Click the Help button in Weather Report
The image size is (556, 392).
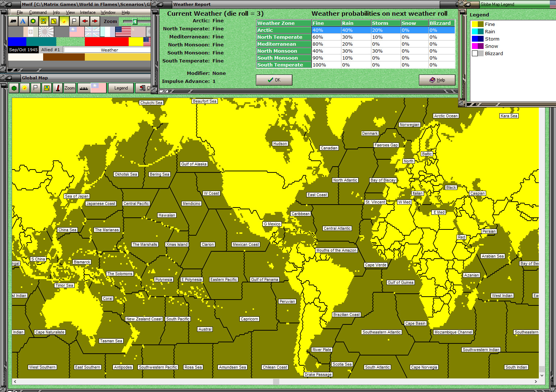point(437,80)
